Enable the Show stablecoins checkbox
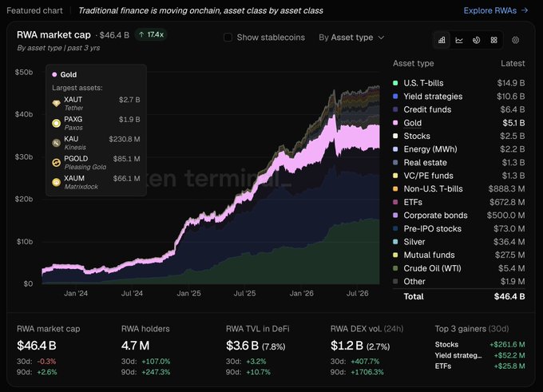Image resolution: width=543 pixels, height=392 pixels. pyautogui.click(x=228, y=38)
